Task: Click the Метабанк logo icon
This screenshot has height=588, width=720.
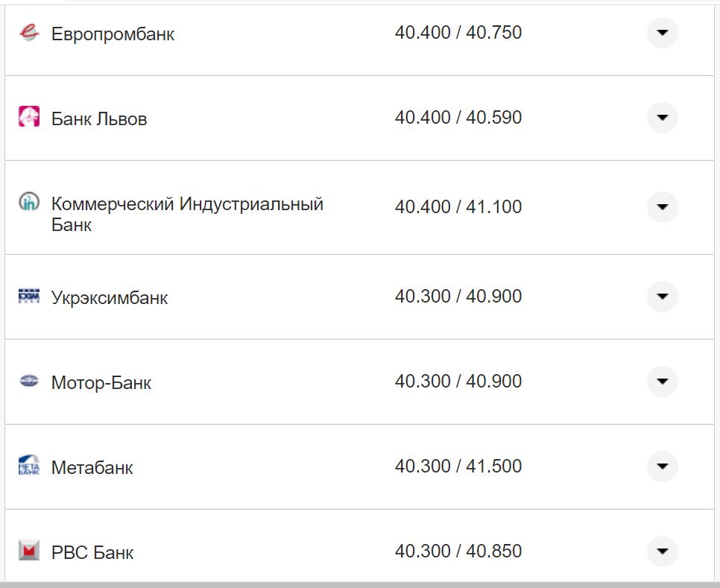Action: [x=28, y=467]
